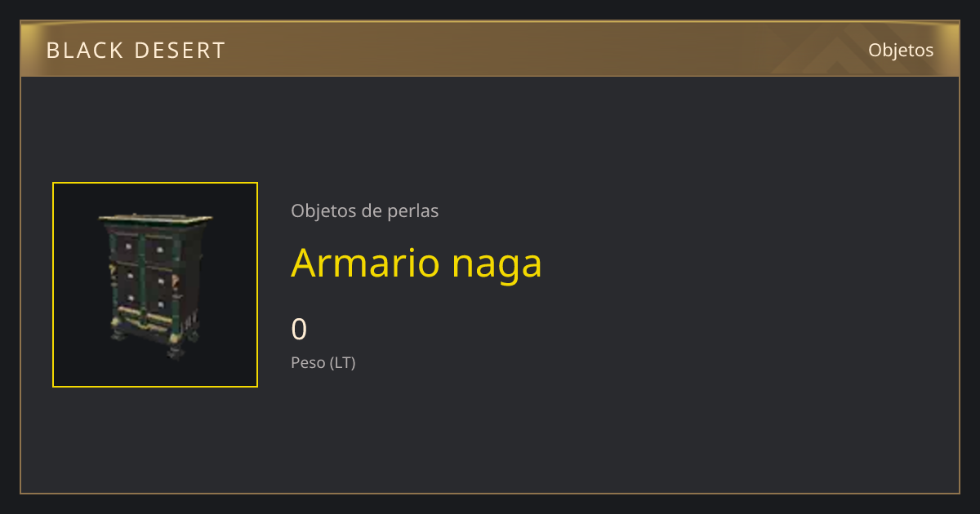Click the Armario naga cabinet icon
Viewport: 980px width, 514px height.
coord(155,286)
